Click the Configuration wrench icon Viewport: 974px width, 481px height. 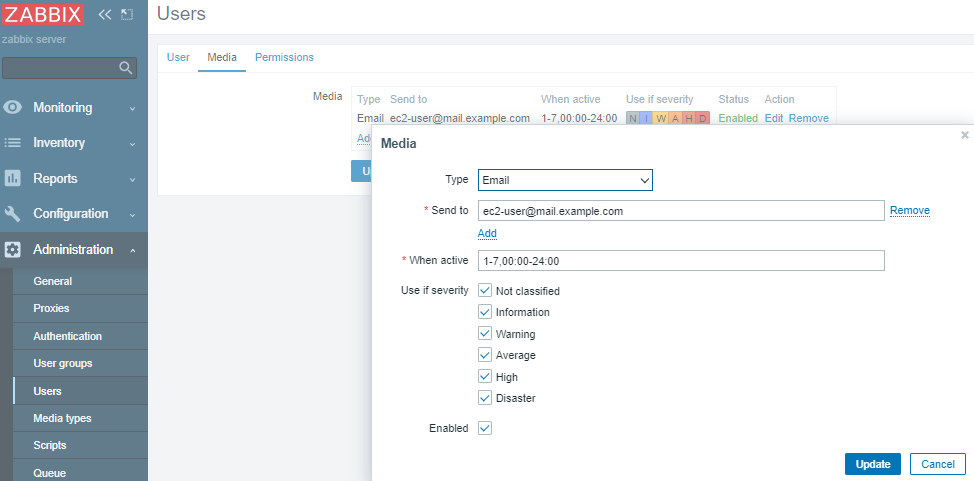(12, 214)
